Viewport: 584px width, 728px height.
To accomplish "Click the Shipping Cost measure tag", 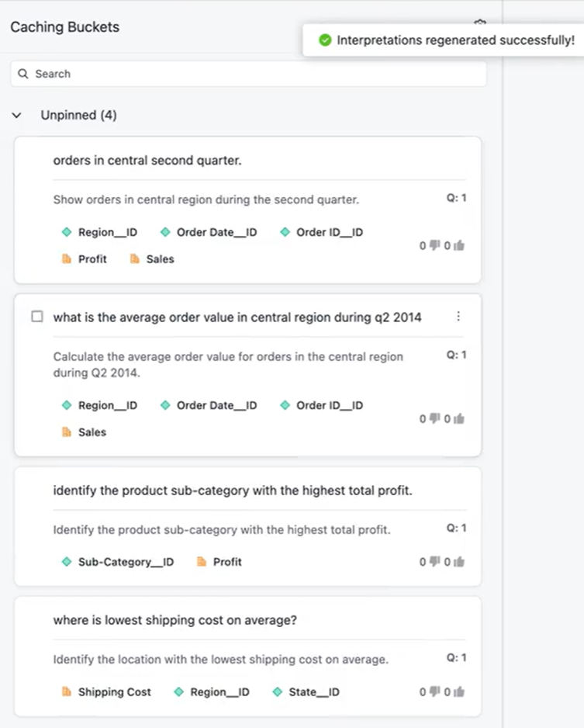I will coord(114,692).
